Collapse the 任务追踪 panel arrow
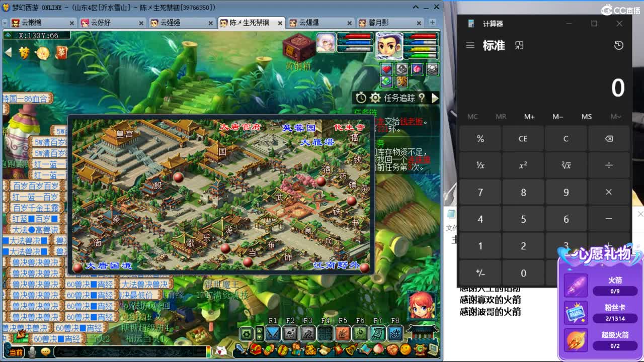644x362 pixels. pos(435,98)
